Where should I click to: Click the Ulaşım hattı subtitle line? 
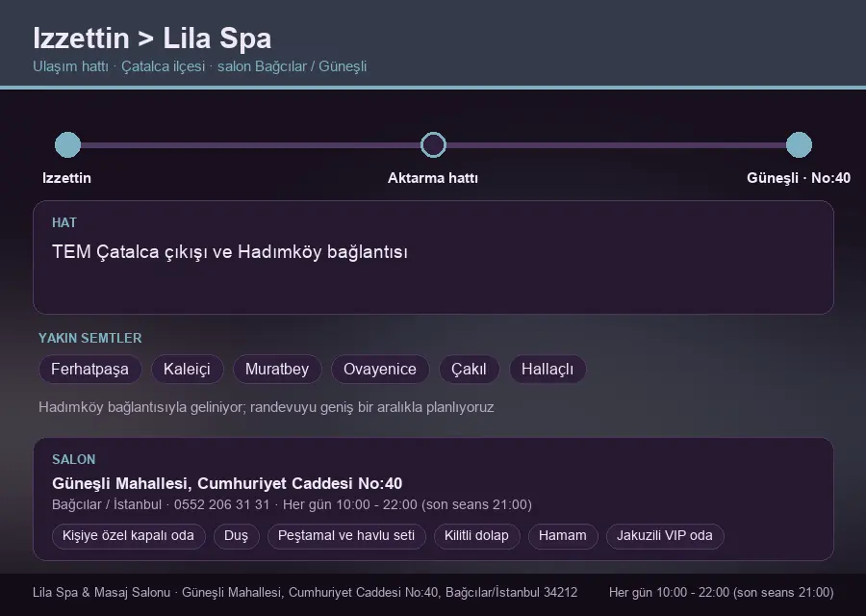coord(199,66)
